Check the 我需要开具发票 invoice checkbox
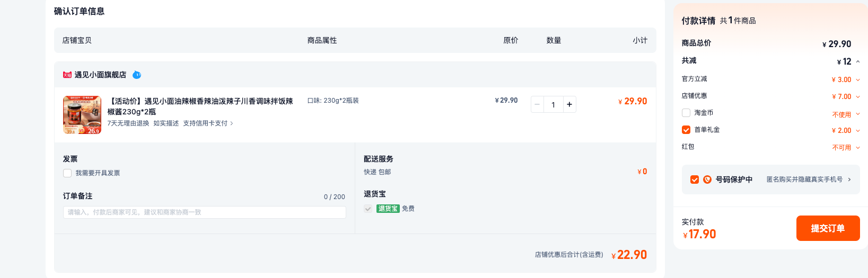Image resolution: width=868 pixels, height=278 pixels. click(x=67, y=173)
